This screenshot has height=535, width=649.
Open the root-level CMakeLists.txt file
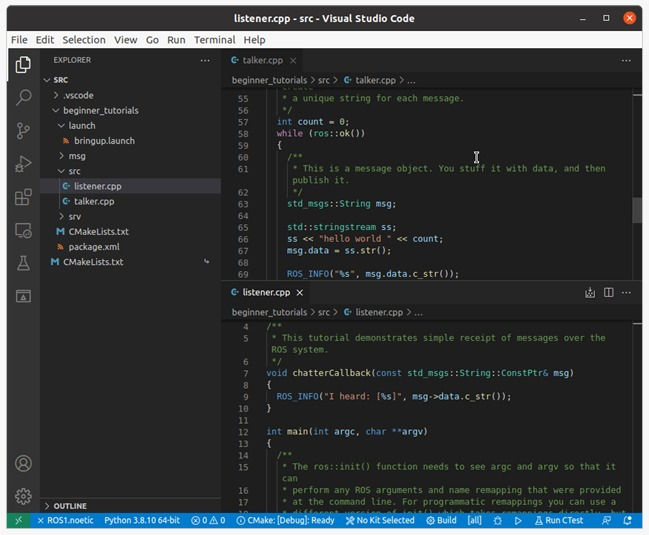[x=130, y=262]
